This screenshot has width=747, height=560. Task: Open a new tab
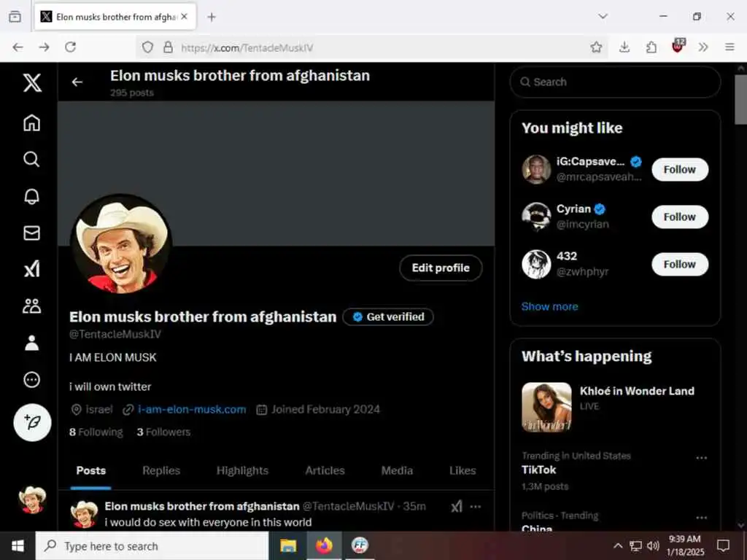tap(212, 17)
